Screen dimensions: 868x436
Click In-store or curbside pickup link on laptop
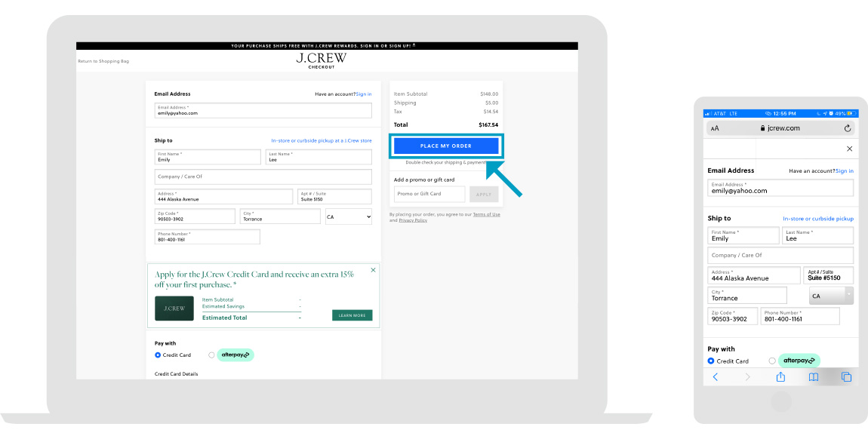[322, 140]
